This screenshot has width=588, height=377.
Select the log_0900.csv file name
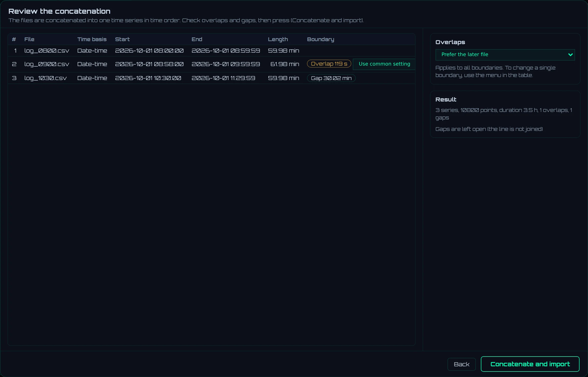47,64
